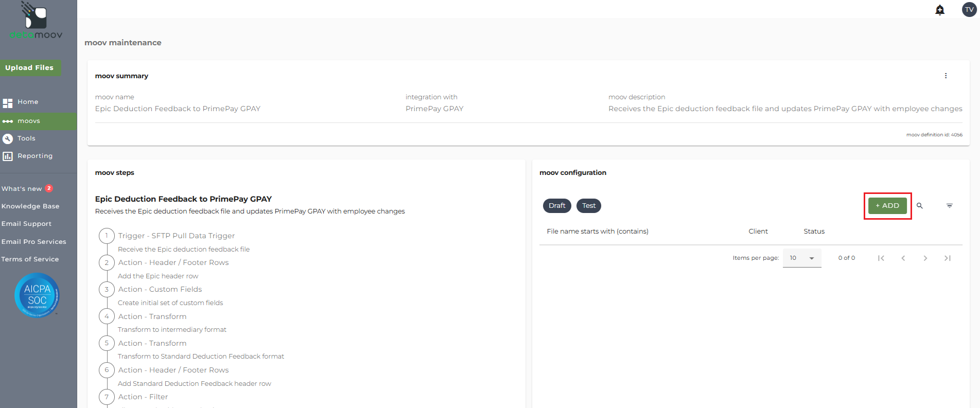Click moov name value Epic Deduction Feedback
The height and width of the screenshot is (408, 980).
178,109
